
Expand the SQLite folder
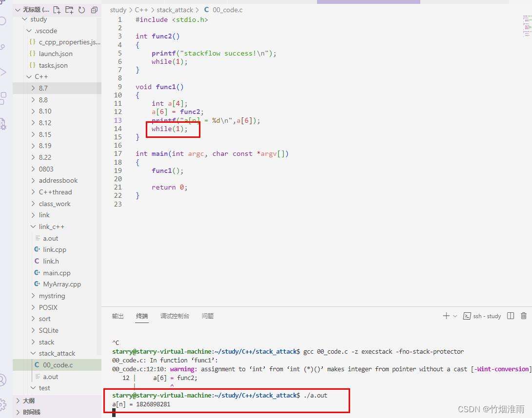57,330
